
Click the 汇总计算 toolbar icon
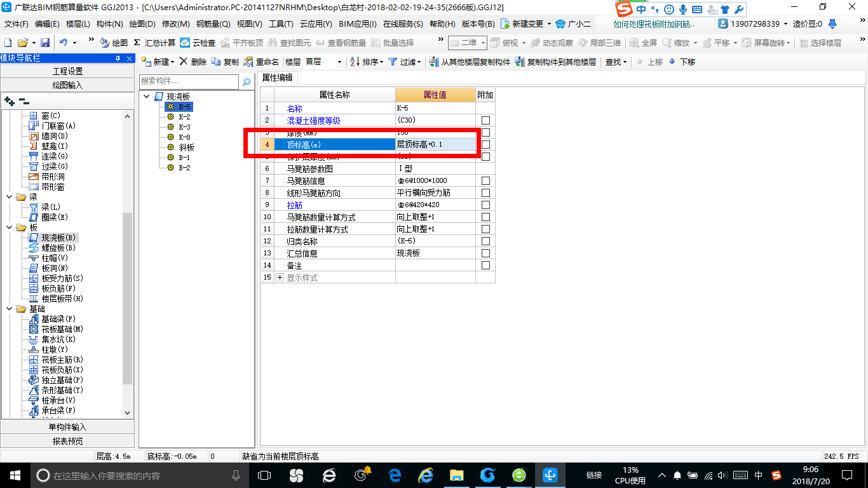point(154,43)
